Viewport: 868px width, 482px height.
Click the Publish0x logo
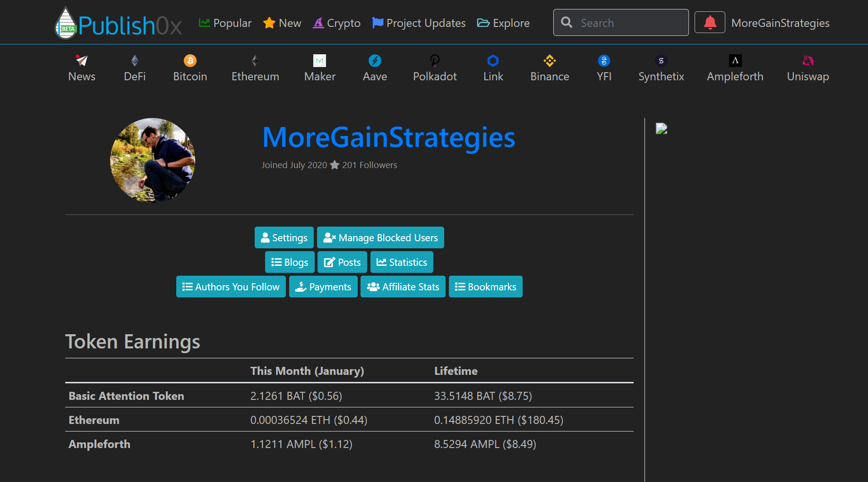coord(119,23)
